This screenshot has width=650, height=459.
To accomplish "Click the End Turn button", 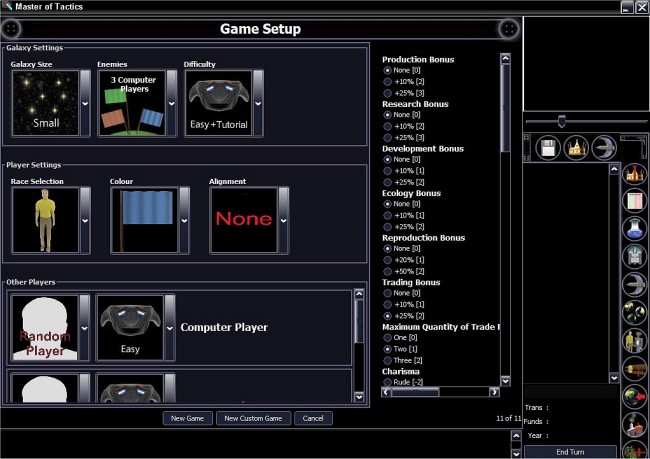I will 570,452.
